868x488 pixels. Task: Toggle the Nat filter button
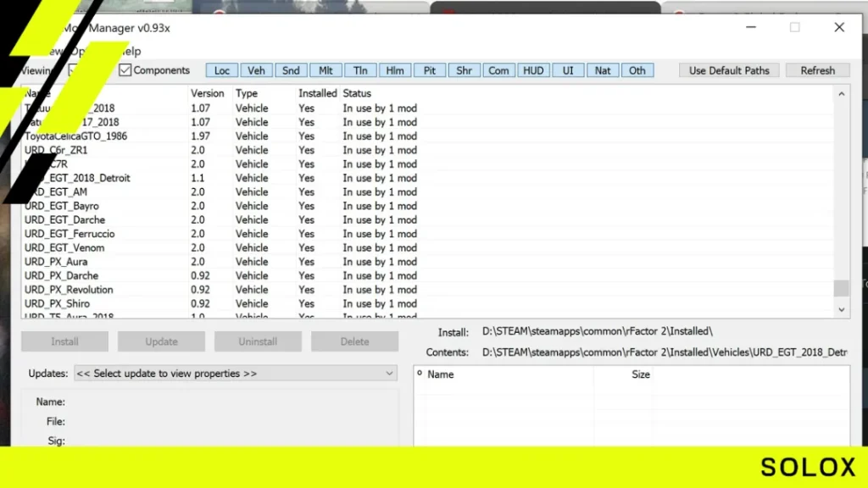(x=603, y=70)
